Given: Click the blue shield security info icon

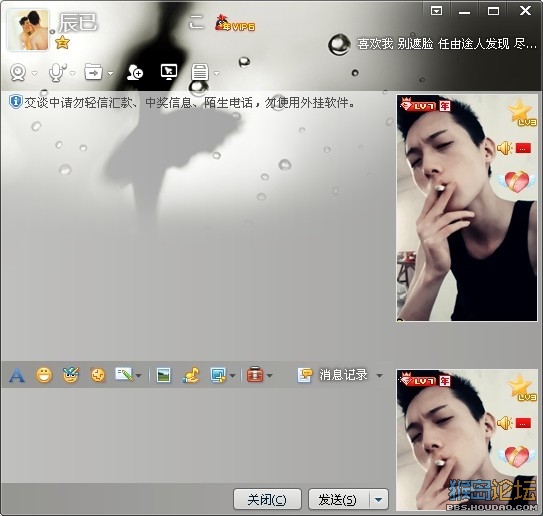Looking at the screenshot, I should point(15,102).
